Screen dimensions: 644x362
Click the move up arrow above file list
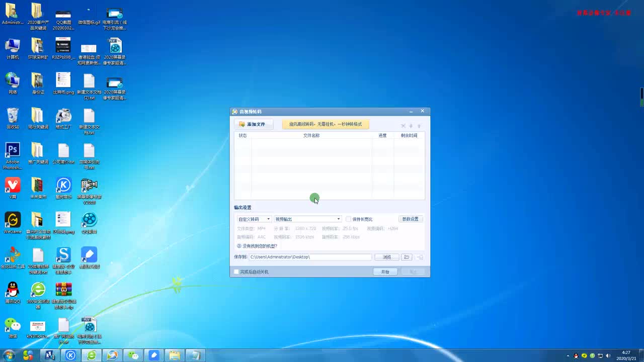419,126
